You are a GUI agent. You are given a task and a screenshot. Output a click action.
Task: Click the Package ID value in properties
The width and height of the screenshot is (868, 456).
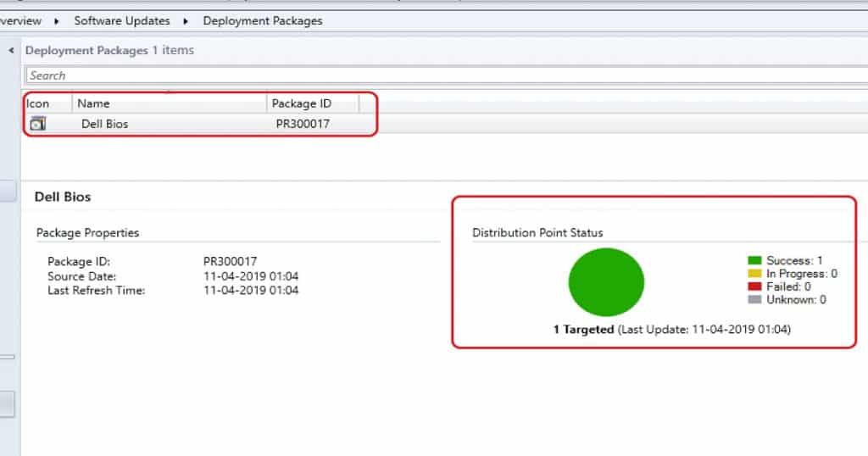coord(230,261)
